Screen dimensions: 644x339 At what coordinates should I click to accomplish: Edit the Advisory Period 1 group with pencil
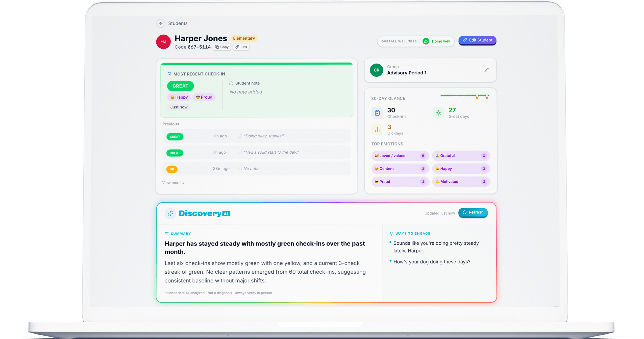486,70
